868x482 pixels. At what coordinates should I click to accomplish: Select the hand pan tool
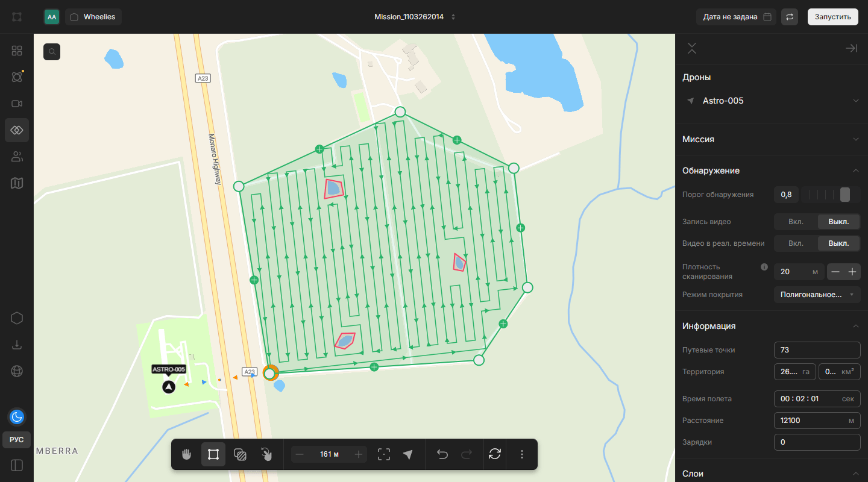187,454
